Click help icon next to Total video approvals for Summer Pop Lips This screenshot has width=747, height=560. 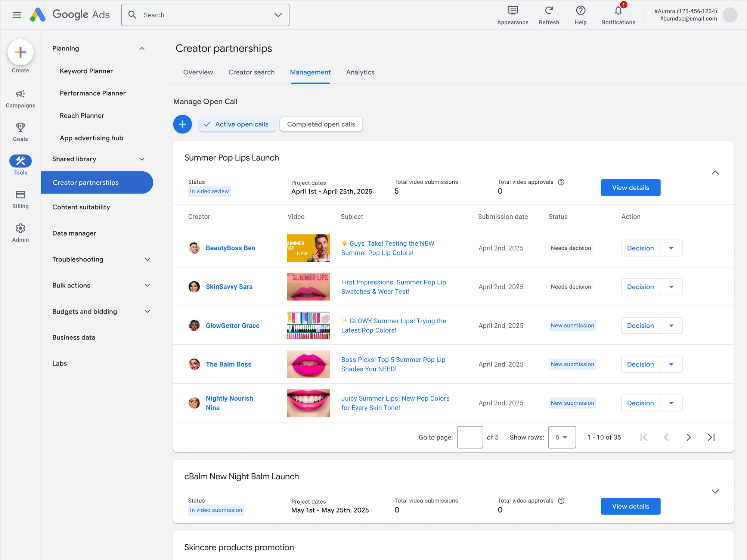(x=561, y=182)
